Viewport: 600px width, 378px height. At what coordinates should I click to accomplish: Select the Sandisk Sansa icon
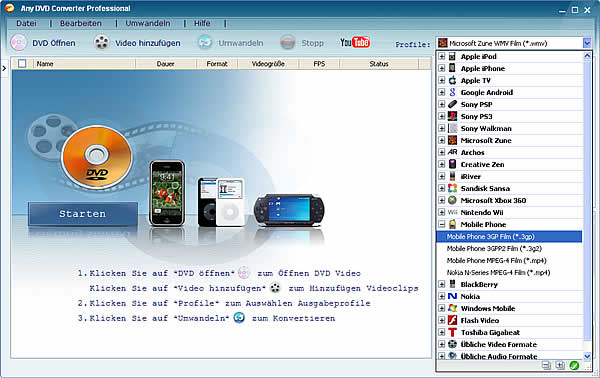[452, 188]
